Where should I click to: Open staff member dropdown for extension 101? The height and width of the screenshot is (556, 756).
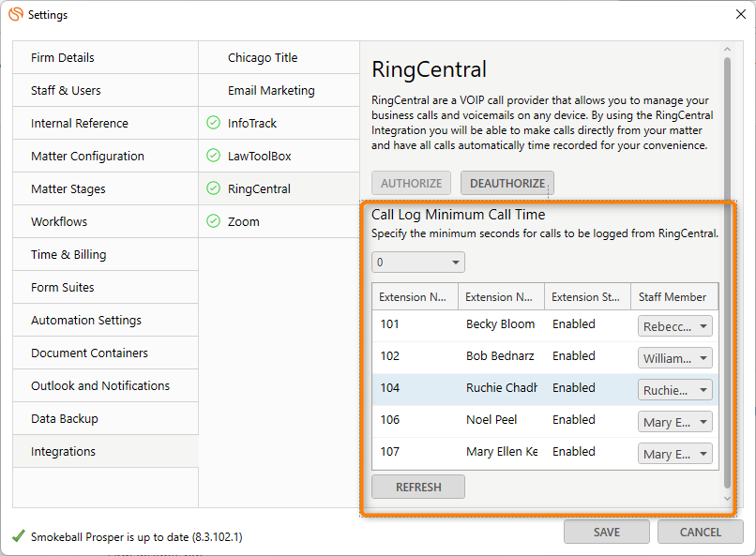click(x=675, y=326)
